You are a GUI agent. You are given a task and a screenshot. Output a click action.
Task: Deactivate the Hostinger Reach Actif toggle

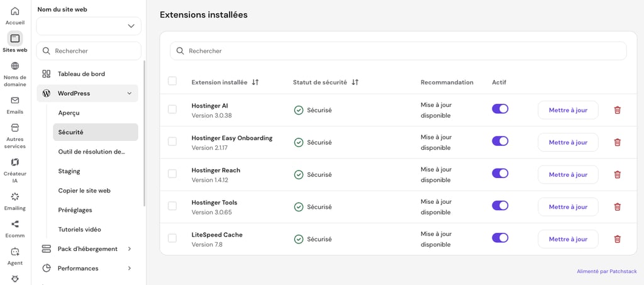(500, 173)
